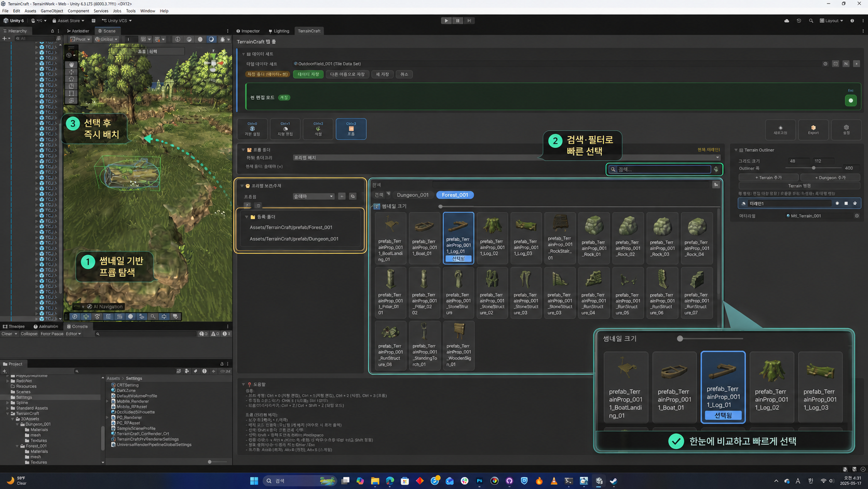Toggle the Project panel lock

(222, 364)
